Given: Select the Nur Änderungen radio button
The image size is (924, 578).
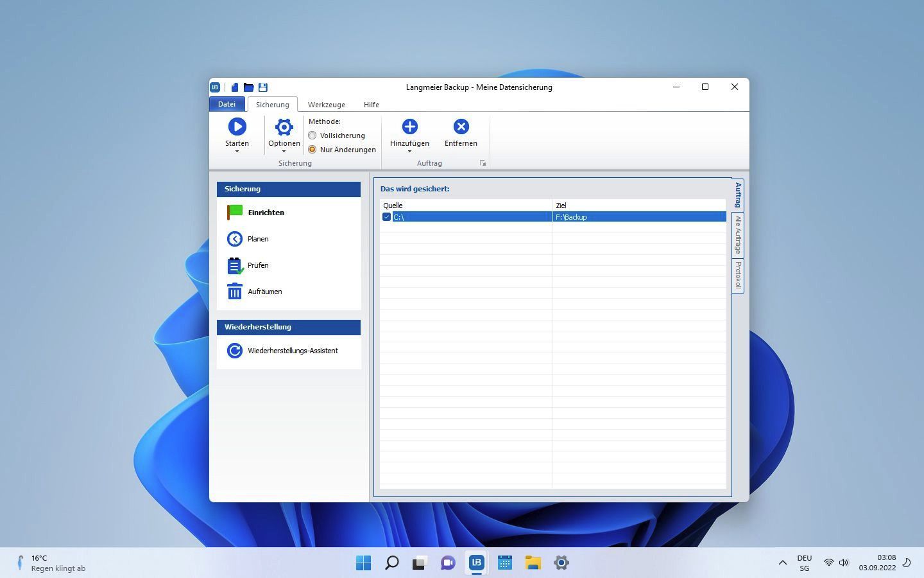Looking at the screenshot, I should click(x=312, y=150).
